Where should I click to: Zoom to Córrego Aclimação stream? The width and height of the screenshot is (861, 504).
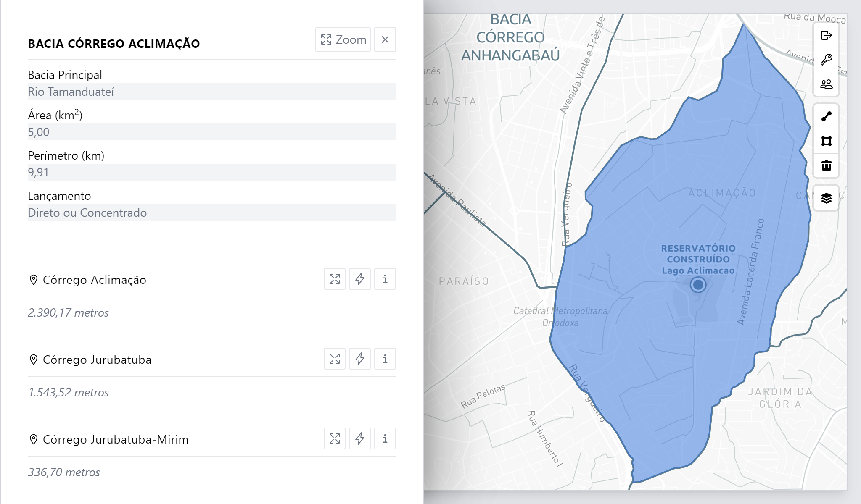(335, 279)
